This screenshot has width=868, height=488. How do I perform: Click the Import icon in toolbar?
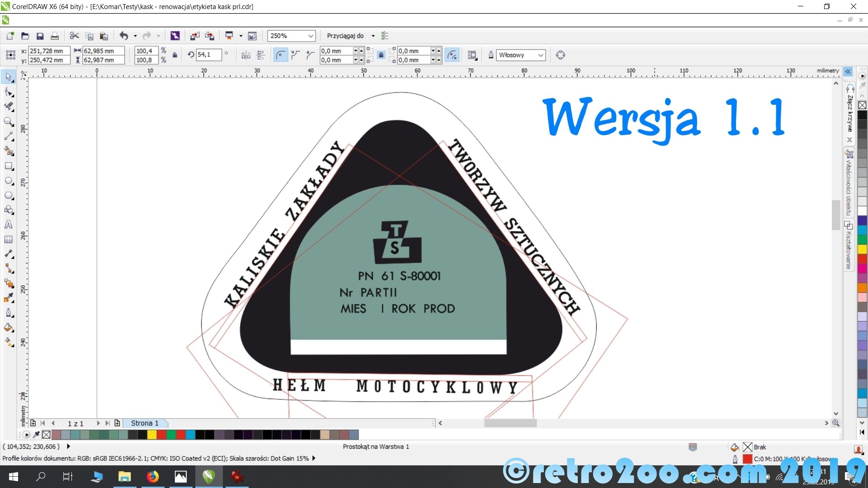pyautogui.click(x=195, y=36)
